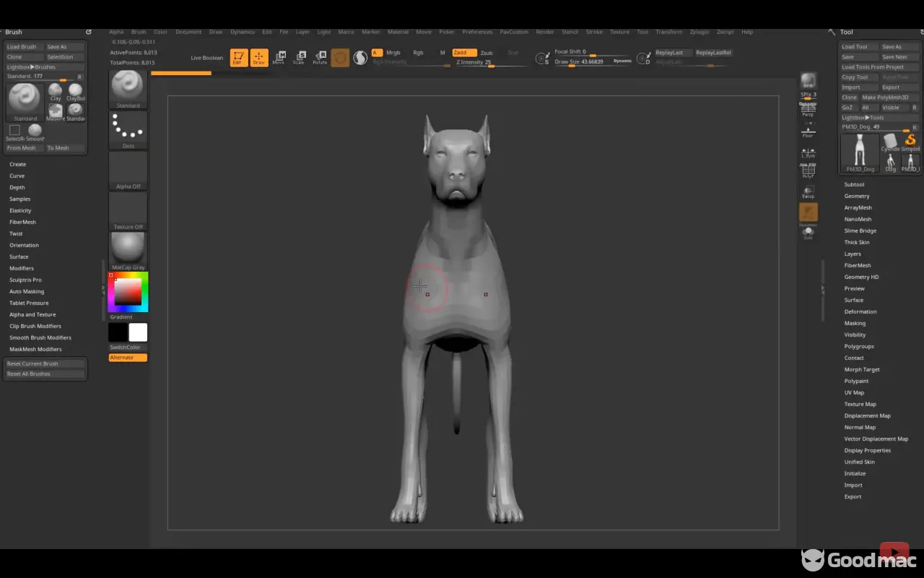924x578 pixels.
Task: Open the MatCap Gray material picker
Action: pyautogui.click(x=128, y=251)
